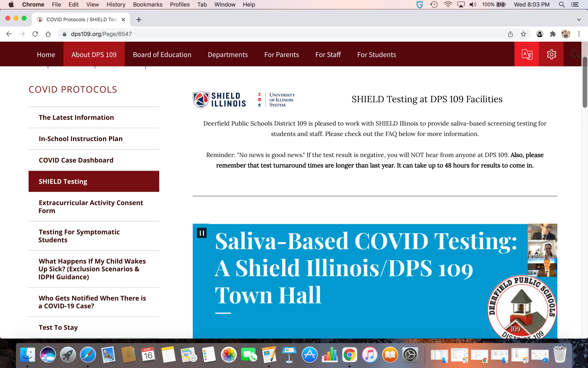Open the site settings gear icon
Viewport: 588px width, 368px height.
tap(551, 54)
